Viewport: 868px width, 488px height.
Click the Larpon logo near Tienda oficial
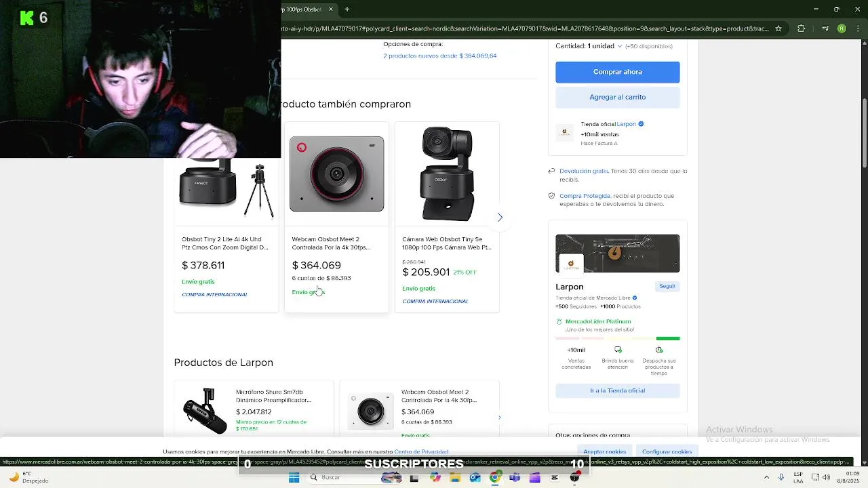click(x=564, y=132)
